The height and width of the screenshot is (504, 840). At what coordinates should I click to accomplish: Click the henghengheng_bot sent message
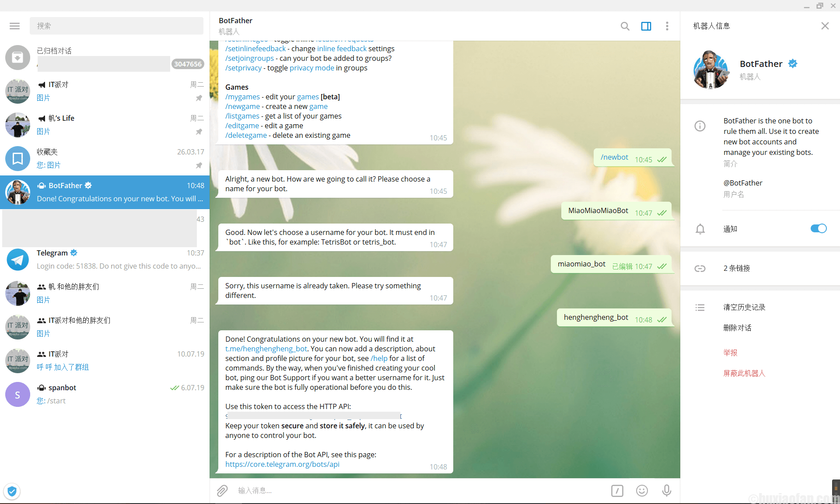(x=615, y=318)
